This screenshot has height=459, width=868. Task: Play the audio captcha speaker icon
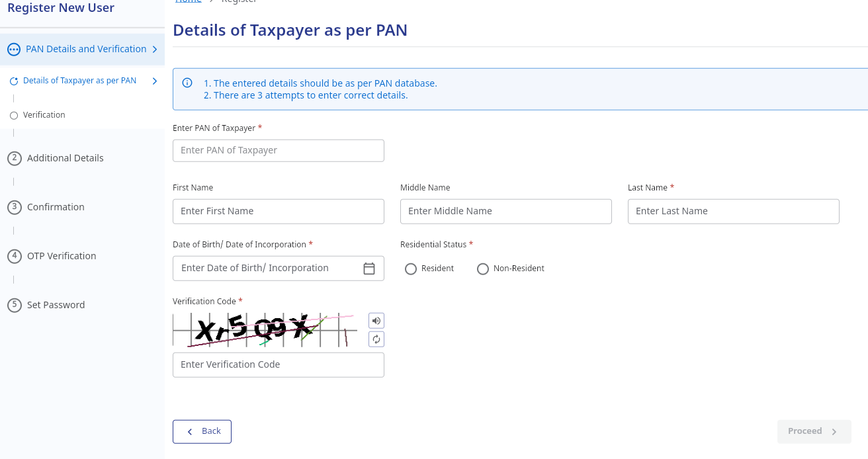pos(376,321)
